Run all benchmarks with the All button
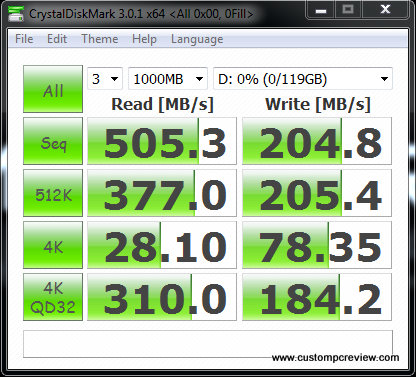Viewport: 416px width, 377px height. 53,89
